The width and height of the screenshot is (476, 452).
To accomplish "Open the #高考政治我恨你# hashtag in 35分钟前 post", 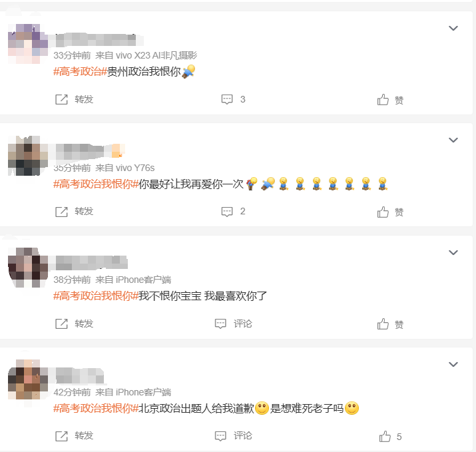I will click(96, 184).
